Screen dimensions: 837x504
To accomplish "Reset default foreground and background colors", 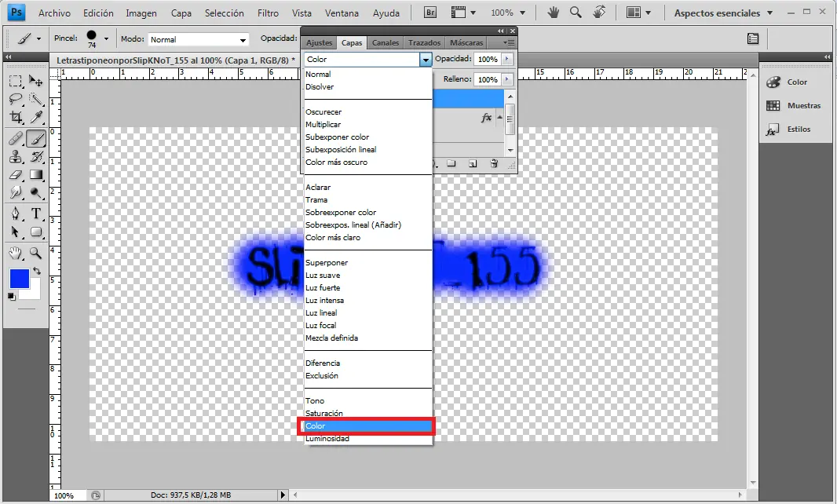I will pos(12,296).
